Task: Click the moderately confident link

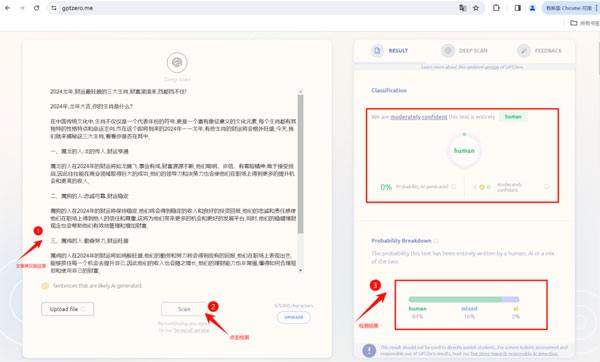Action: (419, 117)
